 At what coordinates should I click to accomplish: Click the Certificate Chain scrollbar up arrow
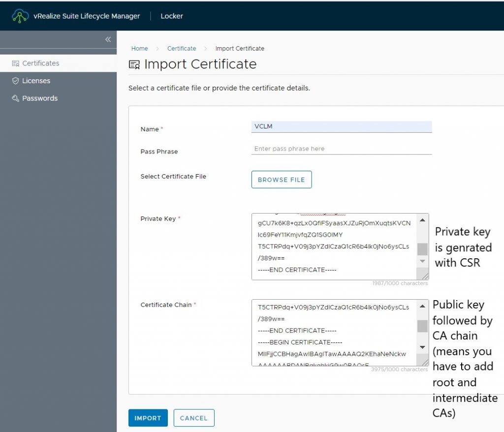(422, 306)
